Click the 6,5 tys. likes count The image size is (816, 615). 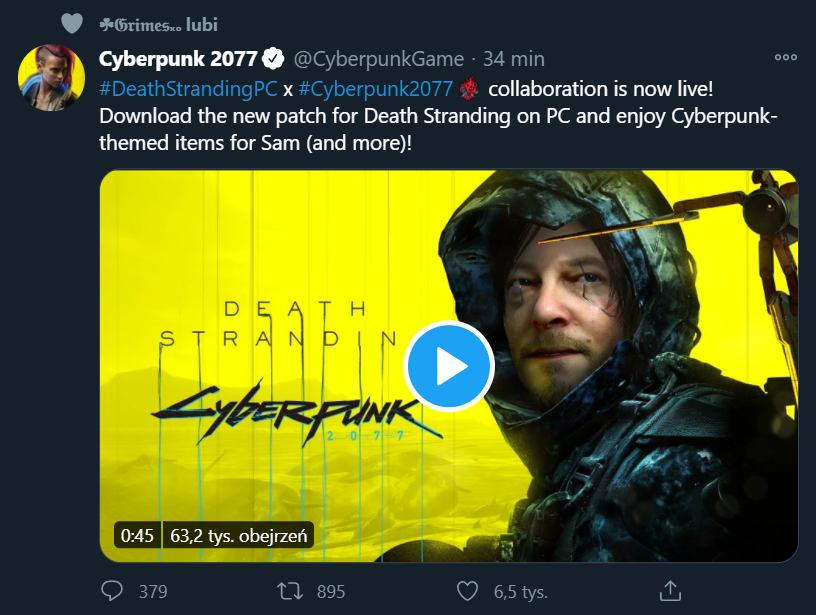(x=516, y=591)
